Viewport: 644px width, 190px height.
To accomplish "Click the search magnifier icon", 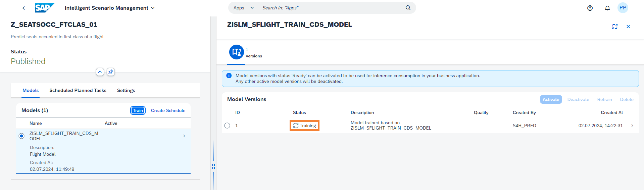I will (x=408, y=8).
